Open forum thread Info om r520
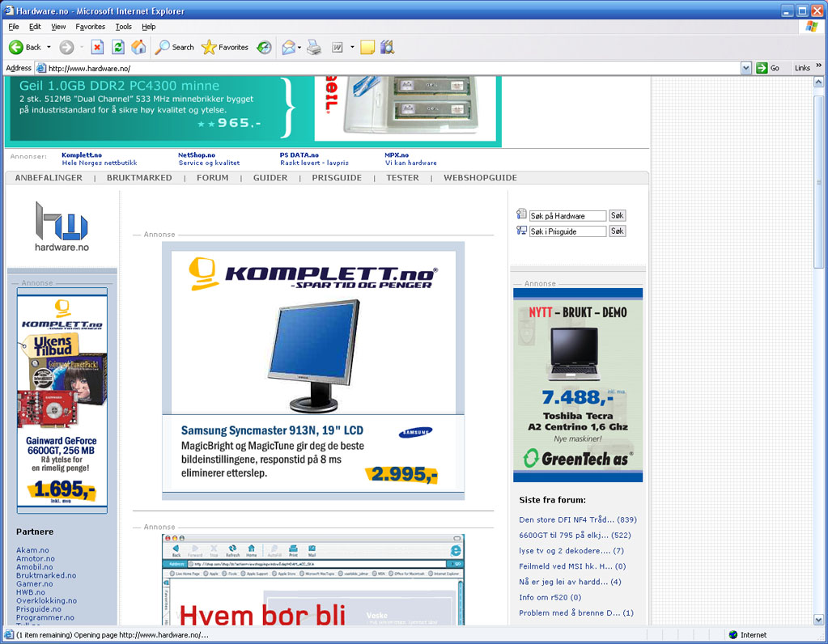This screenshot has height=644, width=828. pyautogui.click(x=550, y=598)
